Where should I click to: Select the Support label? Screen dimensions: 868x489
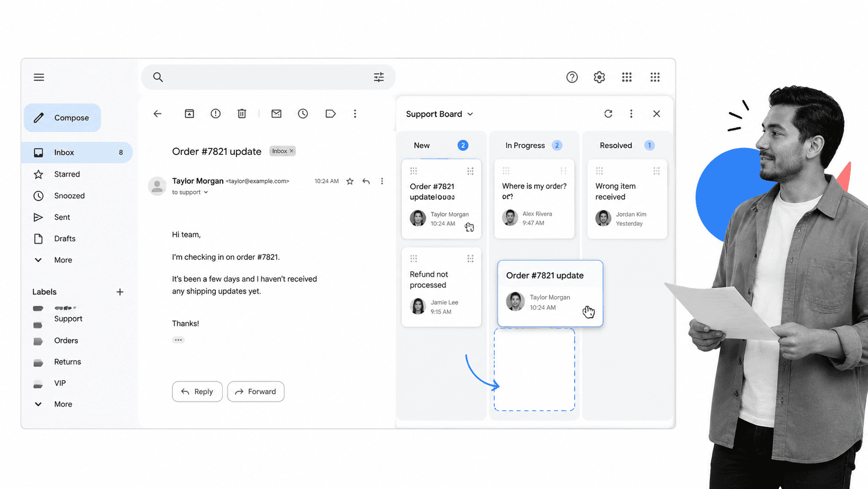68,319
